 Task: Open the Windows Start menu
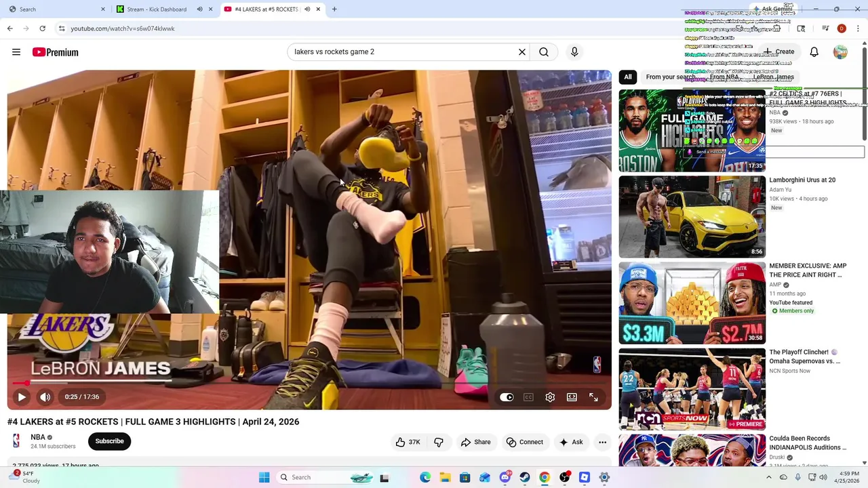point(264,477)
